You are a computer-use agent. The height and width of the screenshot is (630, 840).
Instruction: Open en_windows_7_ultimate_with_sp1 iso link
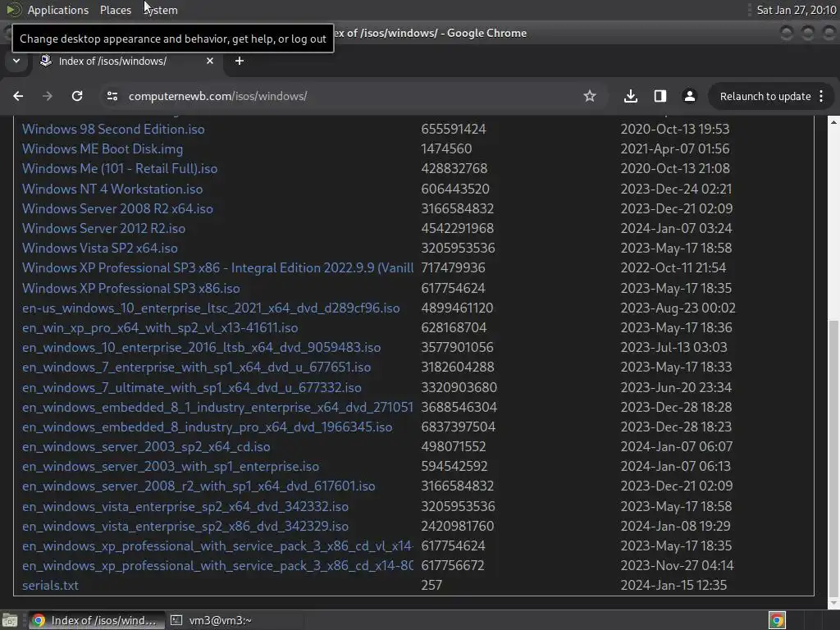tap(191, 388)
